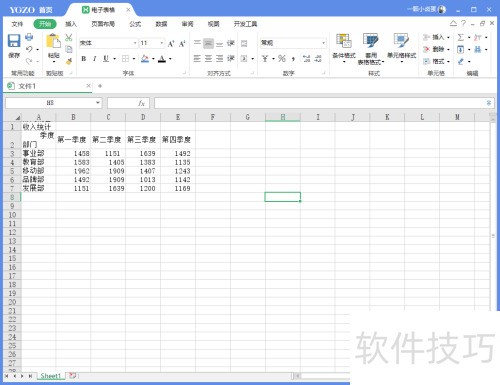Click the Find binoculars icon
The image size is (500, 385).
pos(478,50)
